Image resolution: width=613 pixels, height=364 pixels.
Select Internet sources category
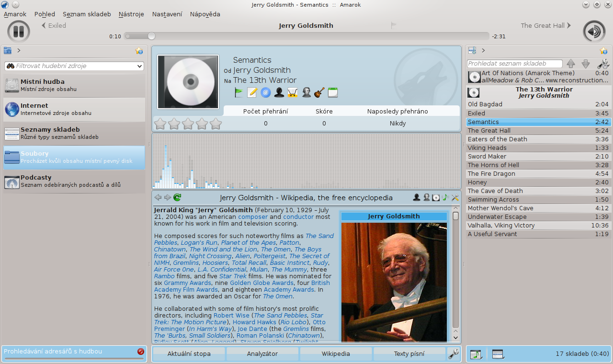click(x=74, y=110)
